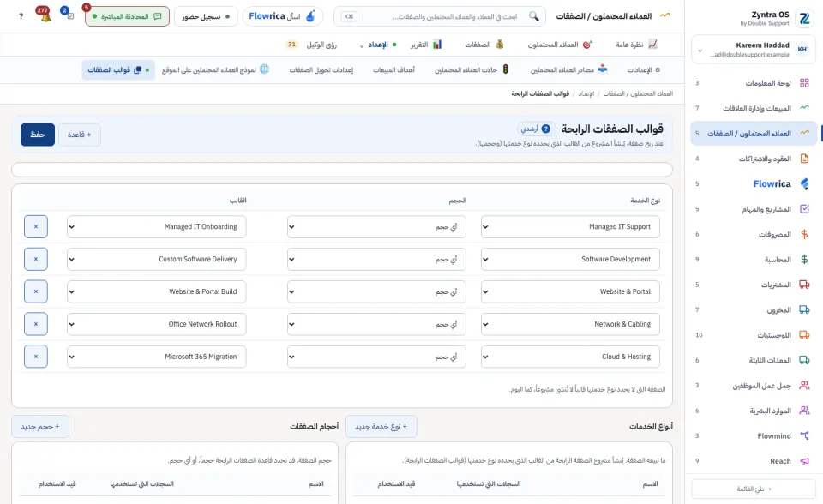Image resolution: width=823 pixels, height=504 pixels.
Task: Remove the Website & Portal Build rule row
Action: (x=36, y=292)
